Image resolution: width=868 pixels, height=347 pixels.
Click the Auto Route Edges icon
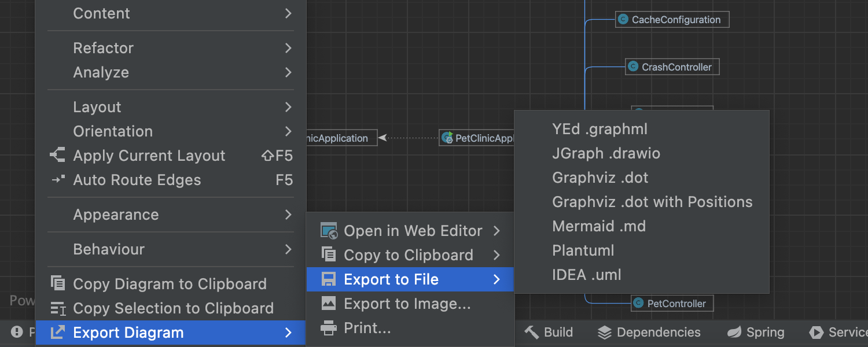[57, 180]
